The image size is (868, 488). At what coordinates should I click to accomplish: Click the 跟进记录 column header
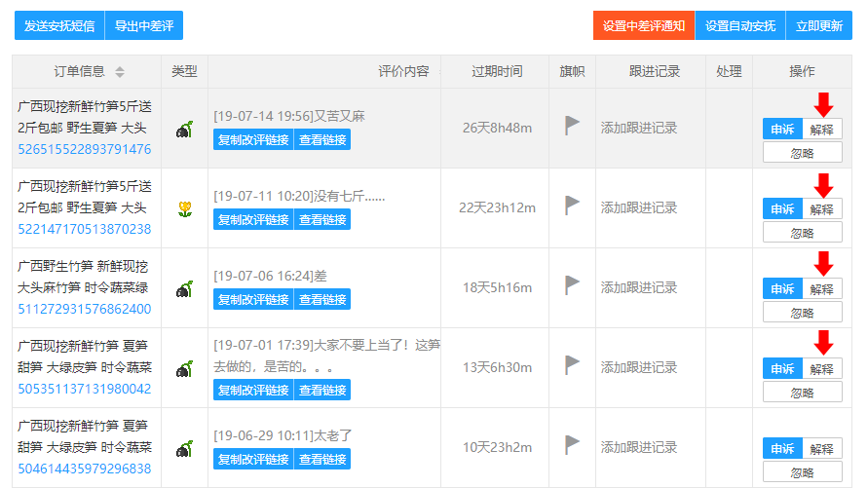[655, 71]
